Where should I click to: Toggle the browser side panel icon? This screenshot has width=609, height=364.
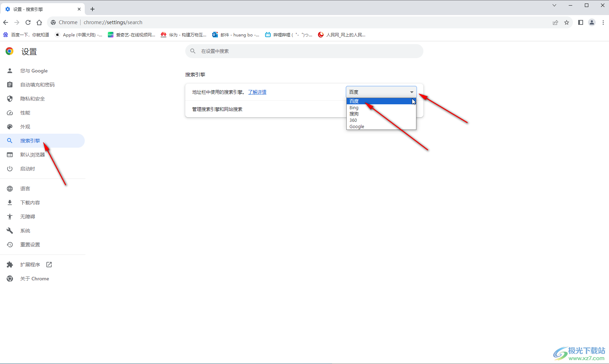pyautogui.click(x=581, y=22)
